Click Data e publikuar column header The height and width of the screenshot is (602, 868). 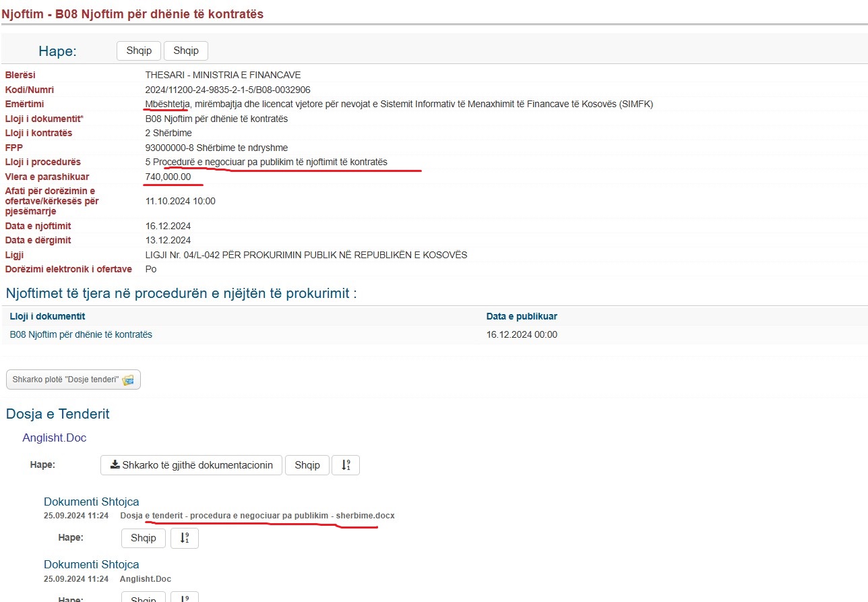pyautogui.click(x=522, y=316)
